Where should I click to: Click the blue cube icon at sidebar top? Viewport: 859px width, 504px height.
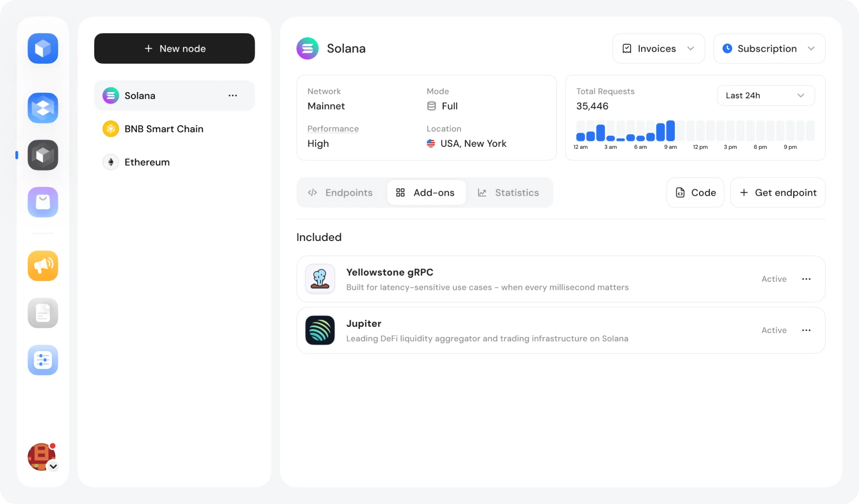(43, 48)
